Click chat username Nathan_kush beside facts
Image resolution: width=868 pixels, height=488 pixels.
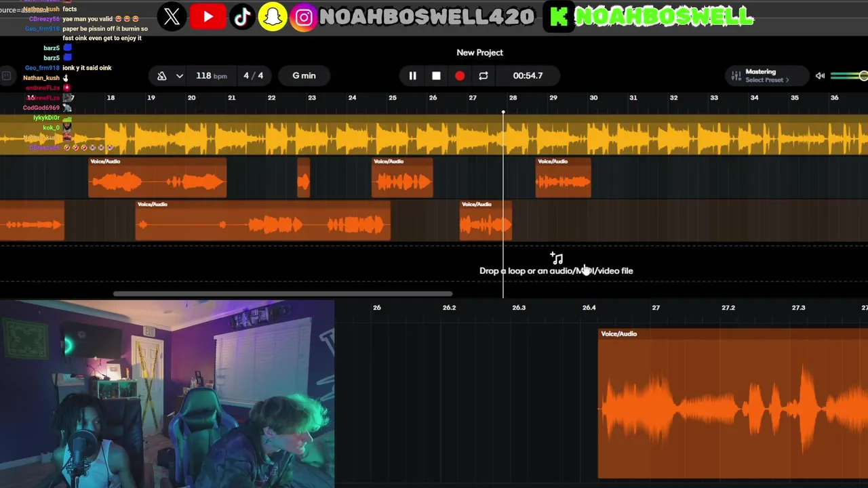tap(41, 9)
